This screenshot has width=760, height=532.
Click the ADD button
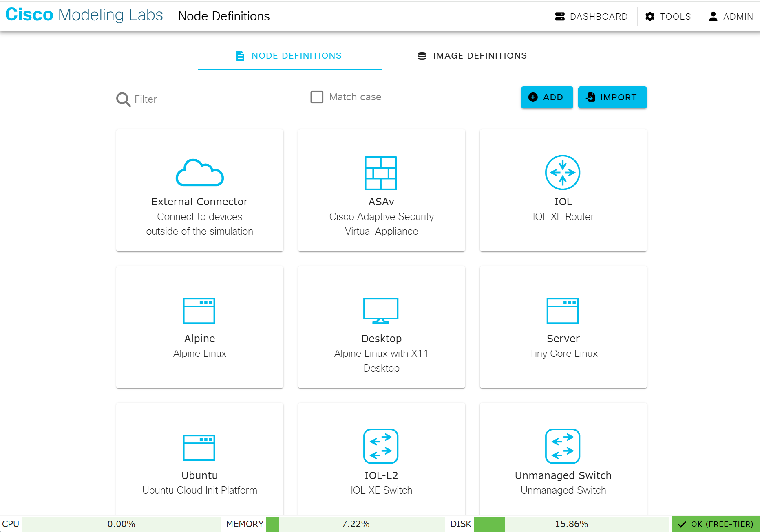[547, 97]
